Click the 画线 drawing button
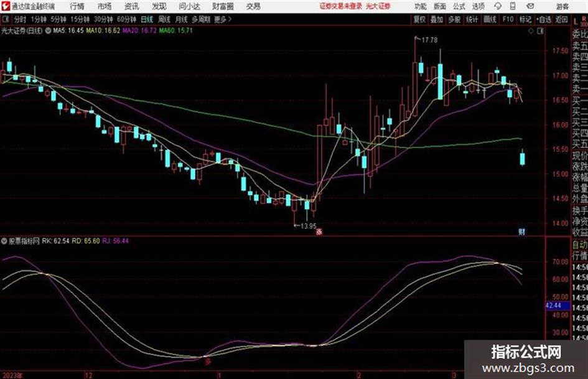Image resolution: width=588 pixels, height=379 pixels. [x=490, y=19]
